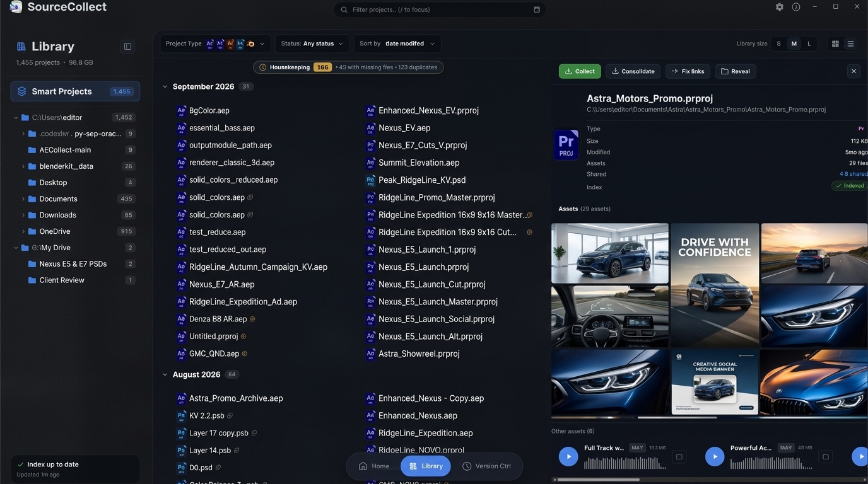This screenshot has width=868, height=484.
Task: Collapse the September 2026 group
Action: (x=165, y=87)
